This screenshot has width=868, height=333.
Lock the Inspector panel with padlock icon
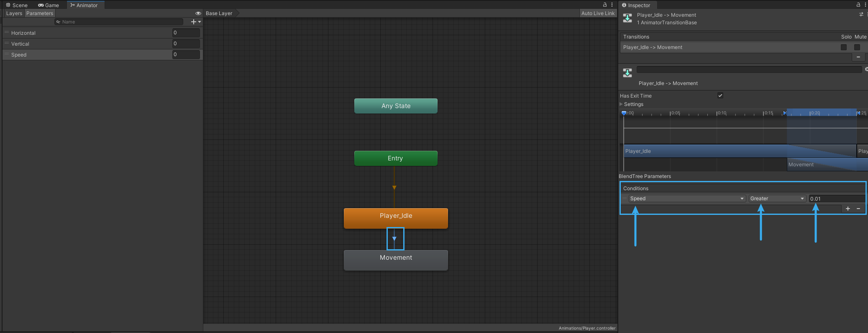[x=858, y=5]
